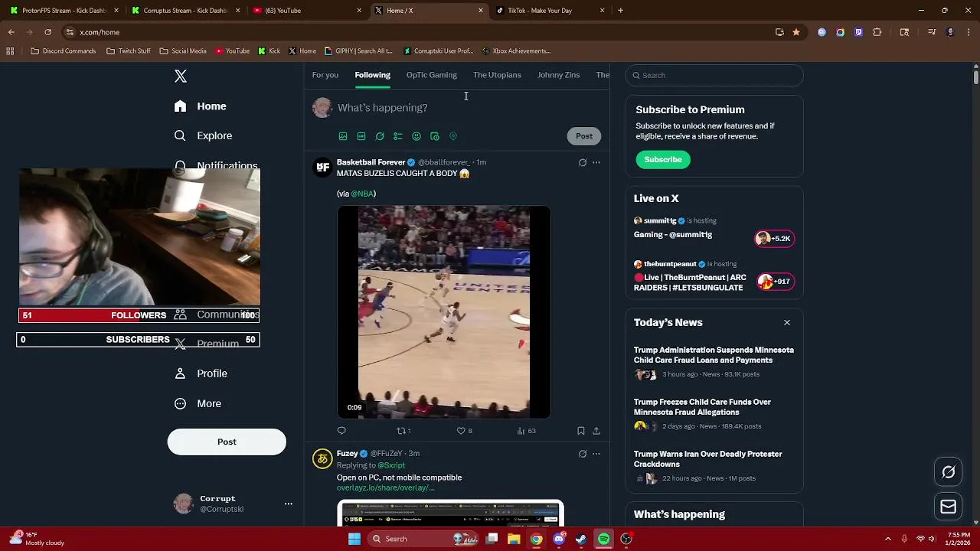The width and height of the screenshot is (980, 551).
Task: Click the large Post button in sidebar
Action: point(227,442)
